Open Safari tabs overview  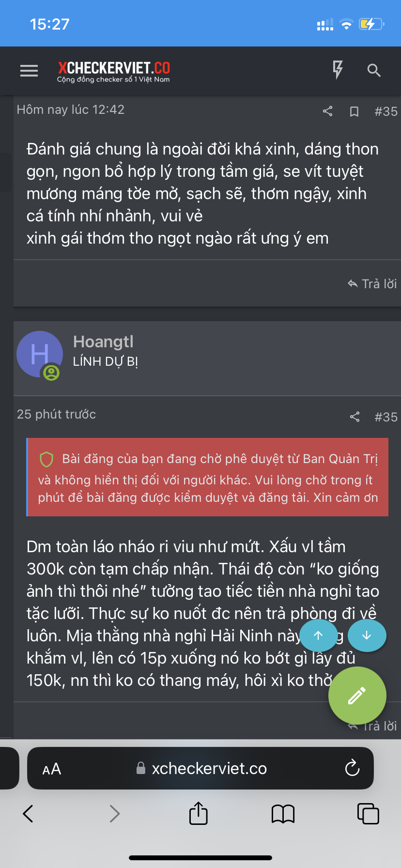point(368,814)
